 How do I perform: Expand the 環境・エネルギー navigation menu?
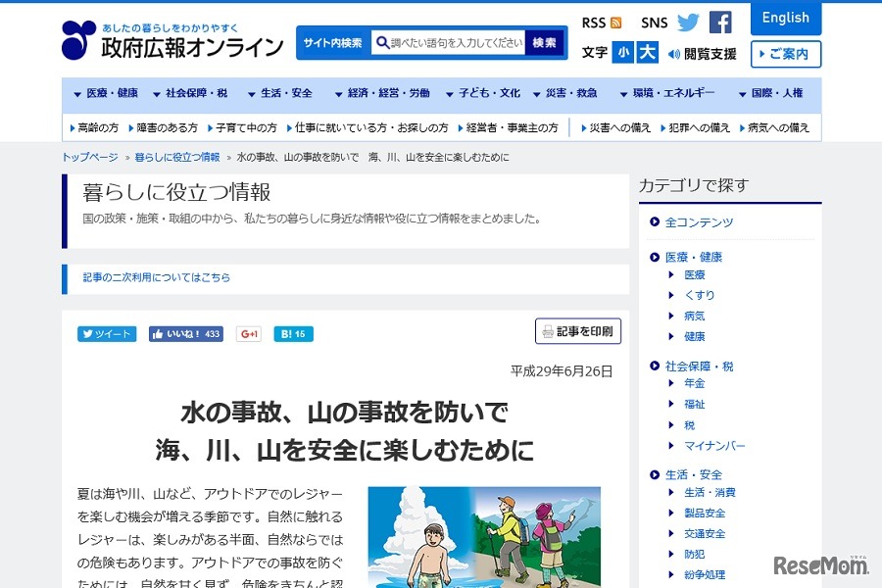pos(667,93)
